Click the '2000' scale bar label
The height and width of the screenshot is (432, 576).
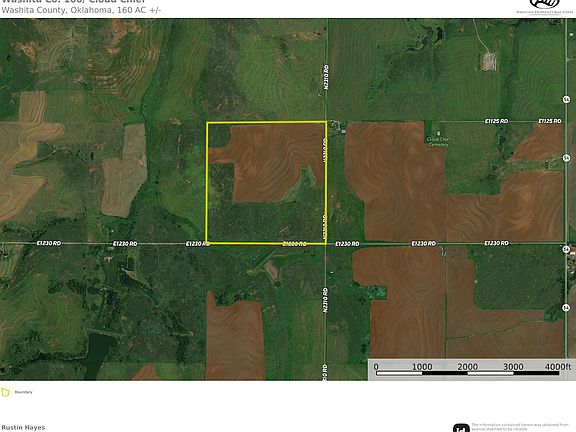point(467,367)
